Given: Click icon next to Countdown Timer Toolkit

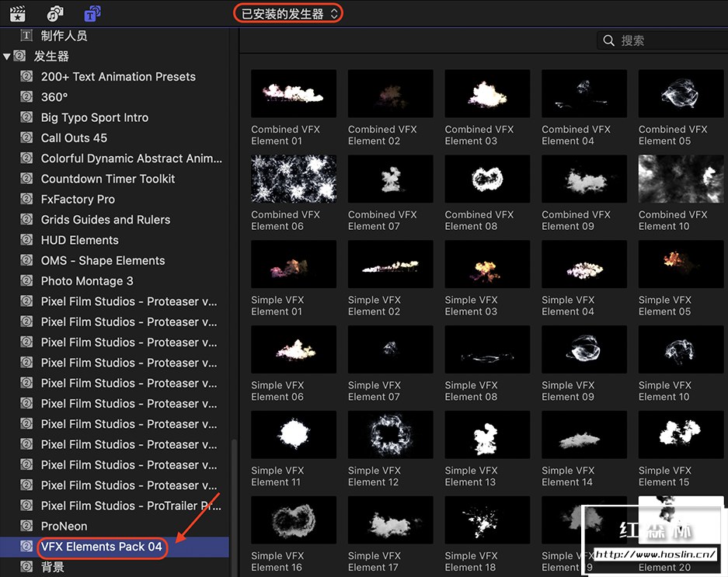Looking at the screenshot, I should (26, 179).
